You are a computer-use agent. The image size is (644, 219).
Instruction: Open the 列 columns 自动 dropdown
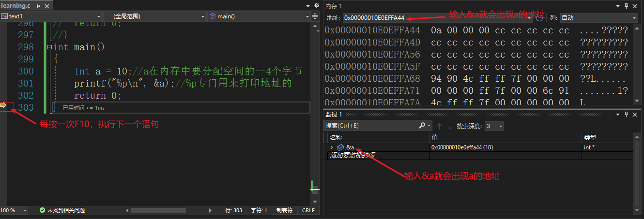coord(599,18)
